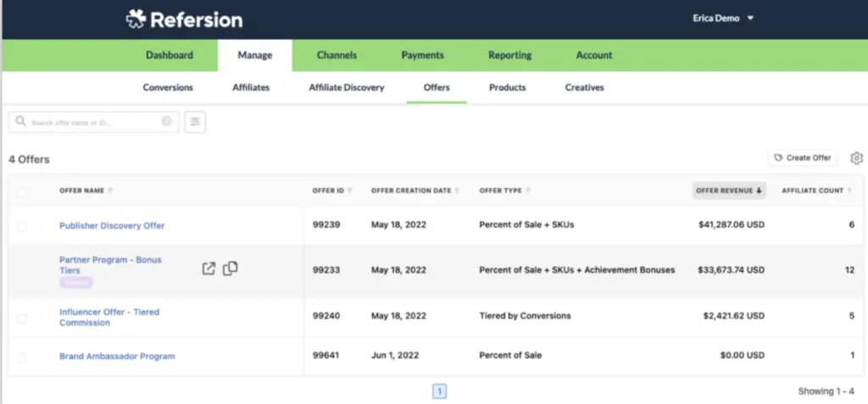Switch to the Reporting tab
This screenshot has height=404, width=868.
(509, 55)
